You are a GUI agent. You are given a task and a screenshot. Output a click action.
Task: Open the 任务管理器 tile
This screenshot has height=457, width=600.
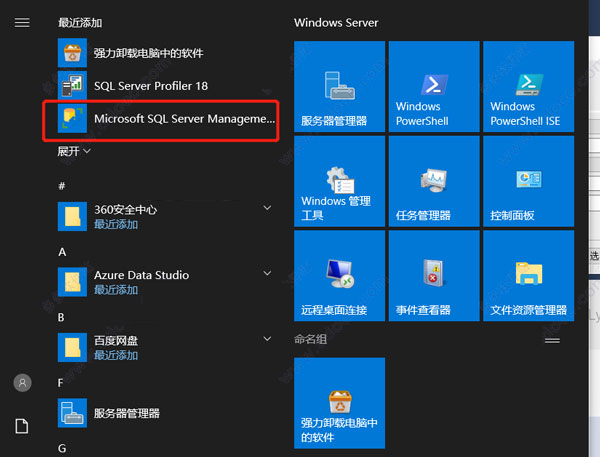tap(434, 181)
